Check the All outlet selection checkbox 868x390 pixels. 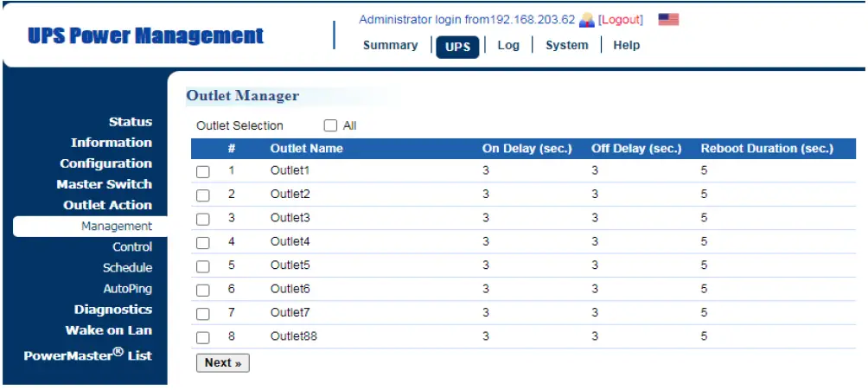click(330, 125)
